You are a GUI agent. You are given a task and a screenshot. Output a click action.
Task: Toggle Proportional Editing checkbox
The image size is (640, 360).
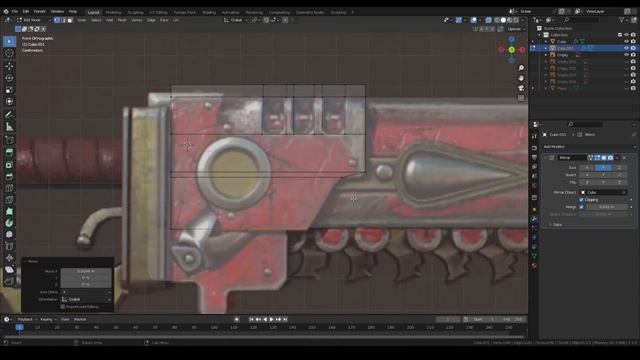coord(63,307)
